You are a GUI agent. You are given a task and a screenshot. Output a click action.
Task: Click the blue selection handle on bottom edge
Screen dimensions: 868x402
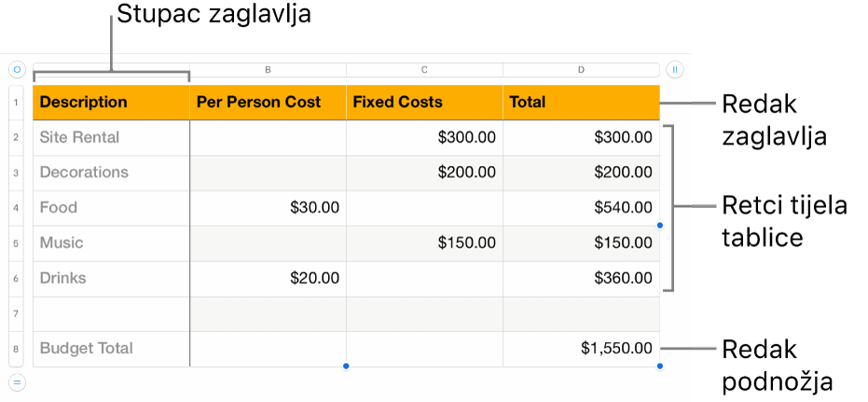(346, 366)
